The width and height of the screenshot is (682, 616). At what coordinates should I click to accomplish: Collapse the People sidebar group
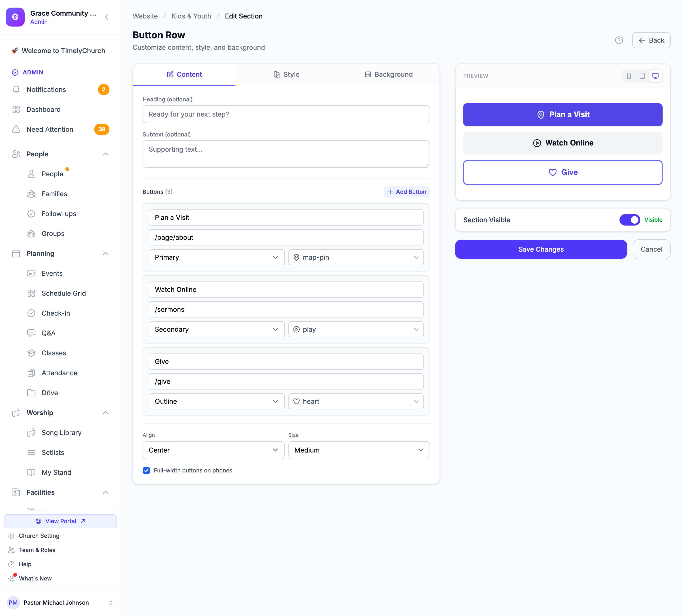pyautogui.click(x=106, y=154)
